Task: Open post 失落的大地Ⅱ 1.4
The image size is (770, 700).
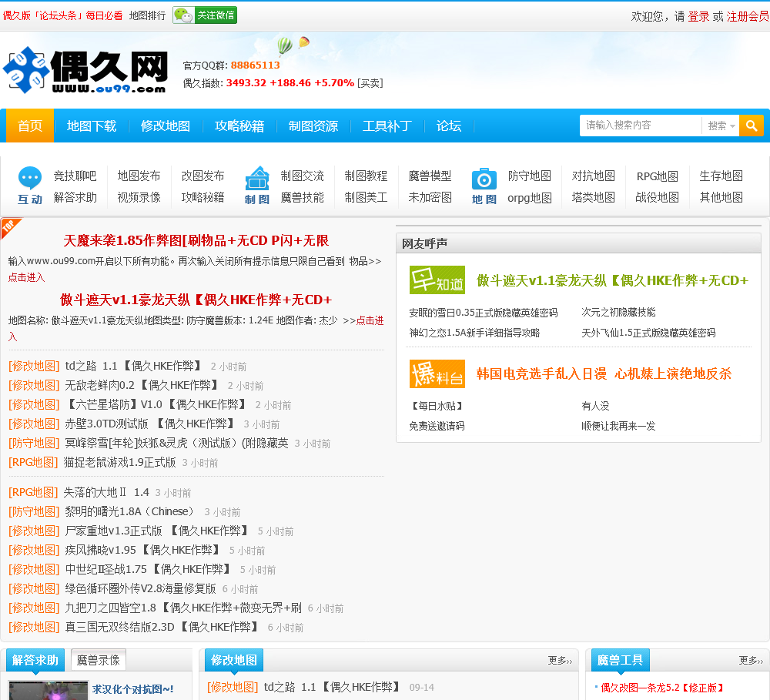Action: pos(106,492)
